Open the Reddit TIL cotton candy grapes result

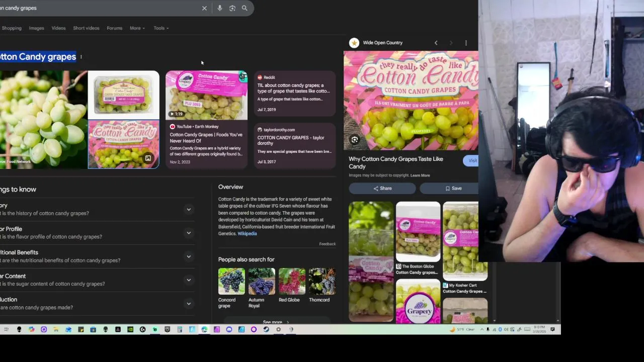click(x=295, y=94)
